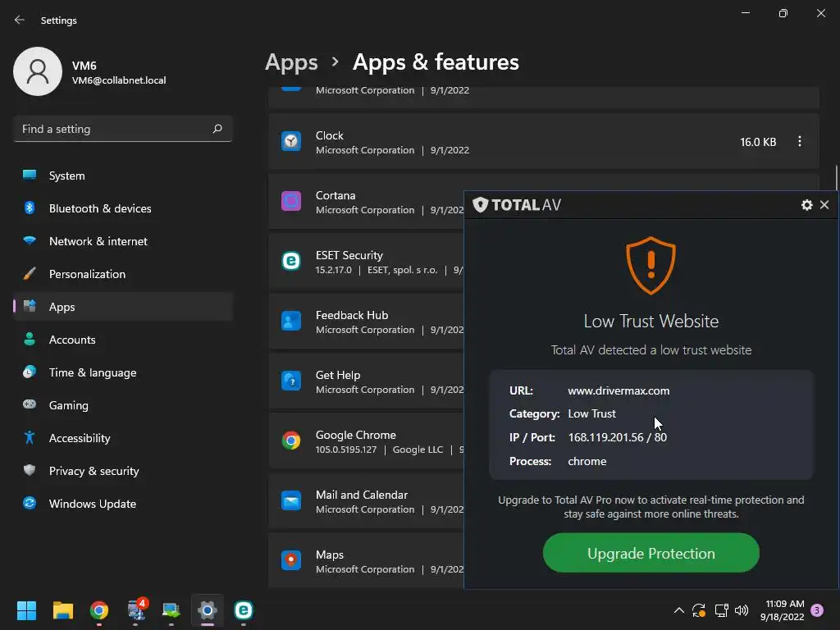Image resolution: width=840 pixels, height=630 pixels.
Task: Click the Google Chrome app icon in list
Action: point(291,441)
